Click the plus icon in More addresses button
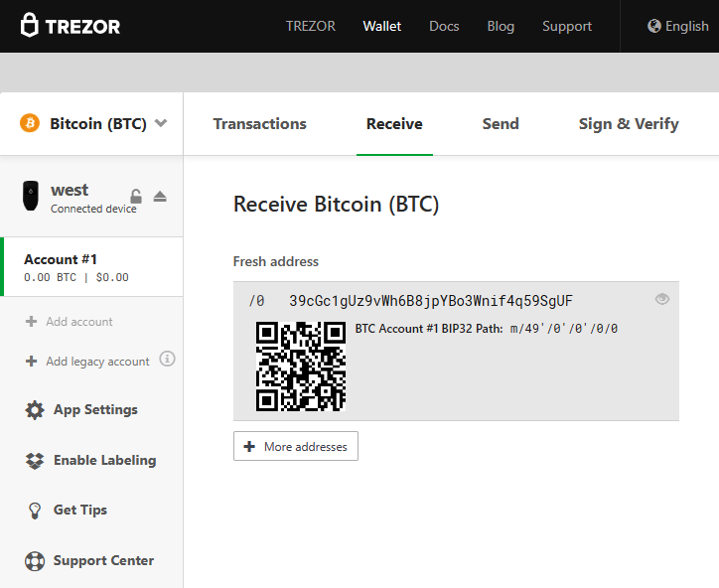719x588 pixels. click(249, 446)
